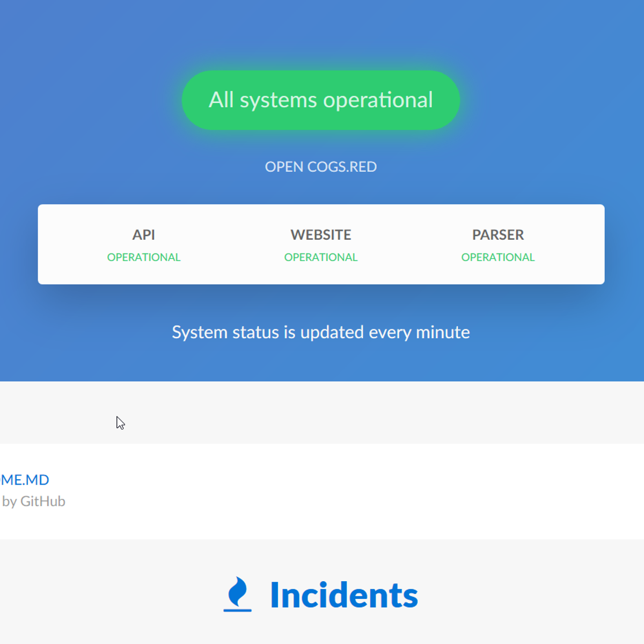Screen dimensions: 644x644
Task: Click the gray area right of the Incidents heading
Action: [x=526, y=595]
